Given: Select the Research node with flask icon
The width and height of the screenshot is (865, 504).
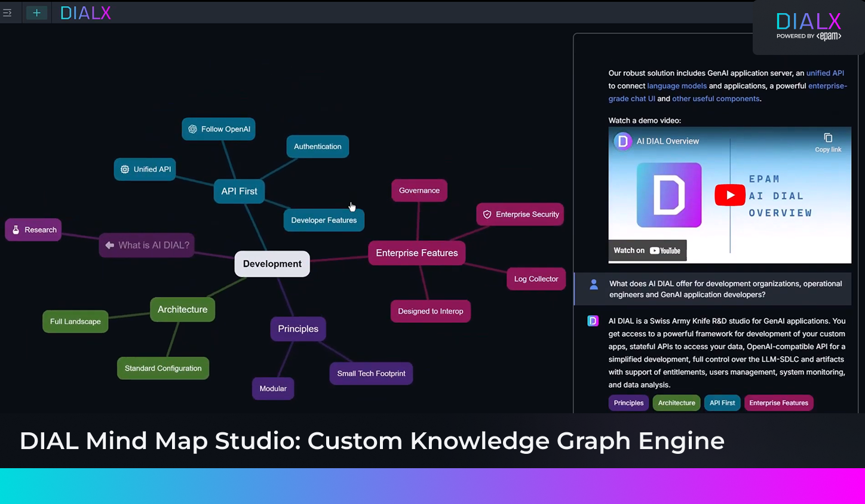Looking at the screenshot, I should tap(33, 230).
